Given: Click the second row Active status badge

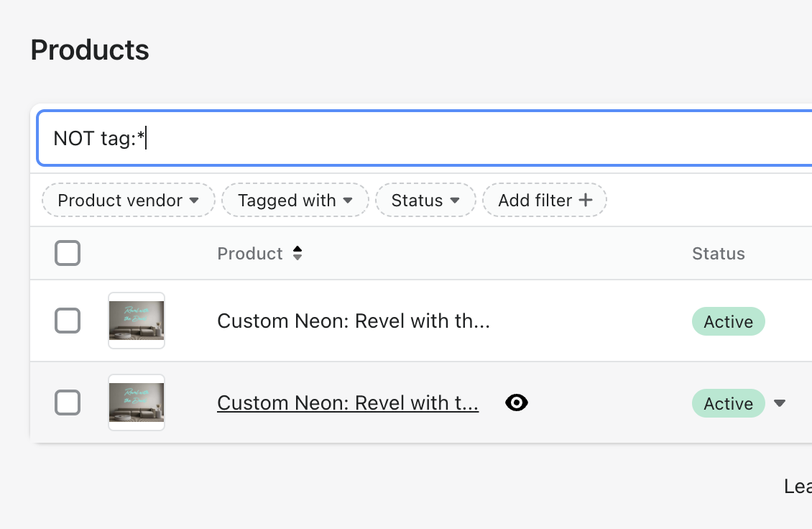Looking at the screenshot, I should [x=728, y=404].
